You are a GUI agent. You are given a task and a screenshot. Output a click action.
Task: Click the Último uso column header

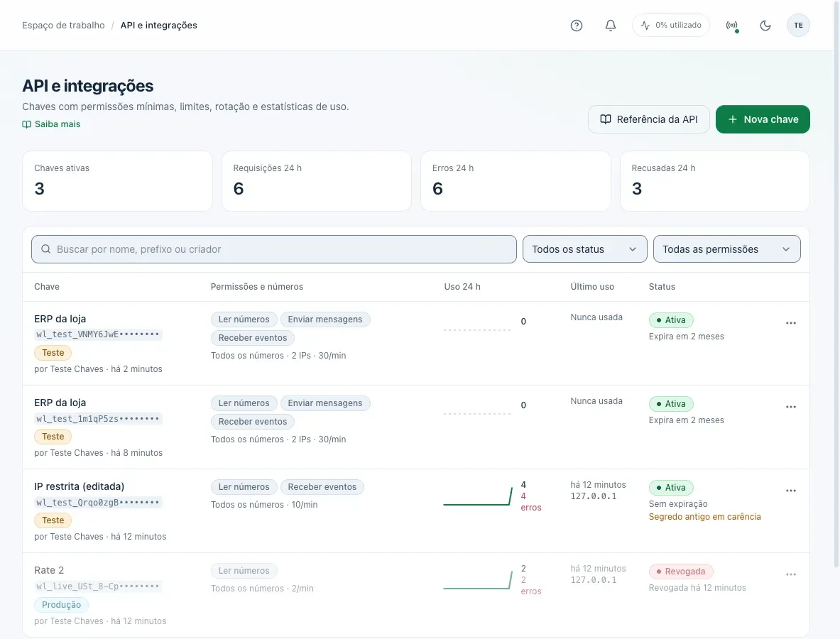pyautogui.click(x=592, y=287)
